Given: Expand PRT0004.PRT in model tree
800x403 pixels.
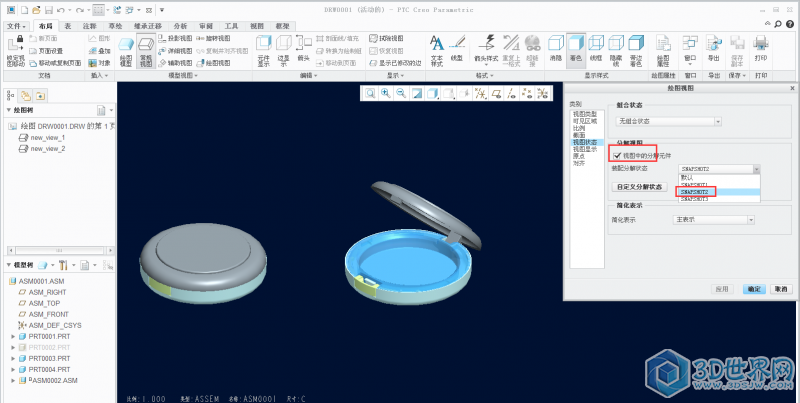Looking at the screenshot, I should point(13,369).
